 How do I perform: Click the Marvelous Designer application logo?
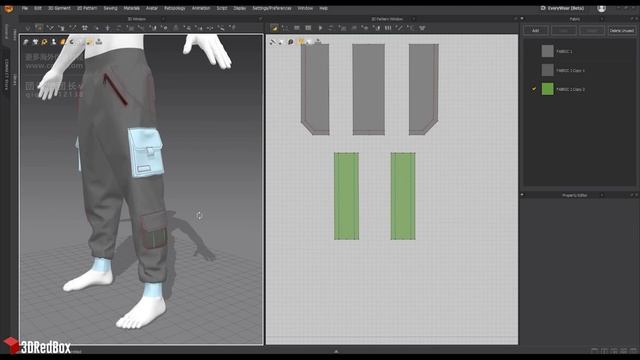[x=8, y=8]
